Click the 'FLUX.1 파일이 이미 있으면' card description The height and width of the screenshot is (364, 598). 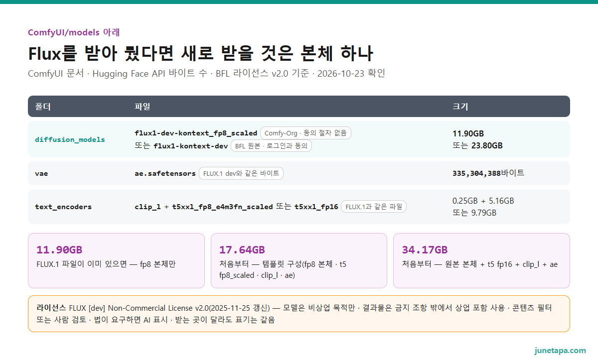point(106,264)
